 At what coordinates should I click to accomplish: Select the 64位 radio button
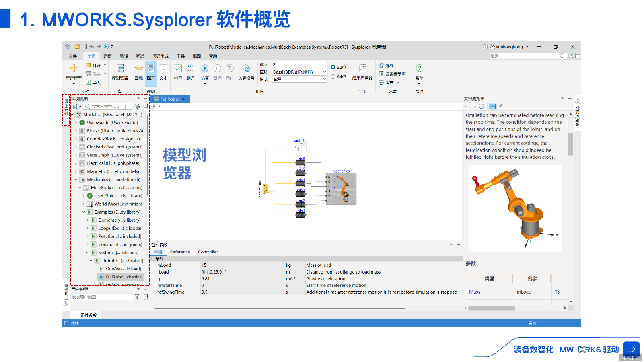(x=333, y=76)
